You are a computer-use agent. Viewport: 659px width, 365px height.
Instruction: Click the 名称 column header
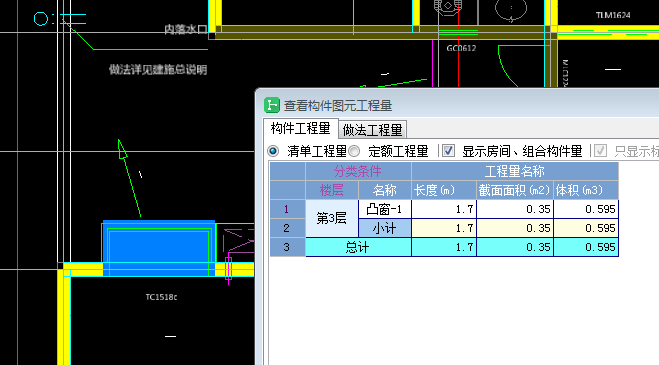[385, 190]
